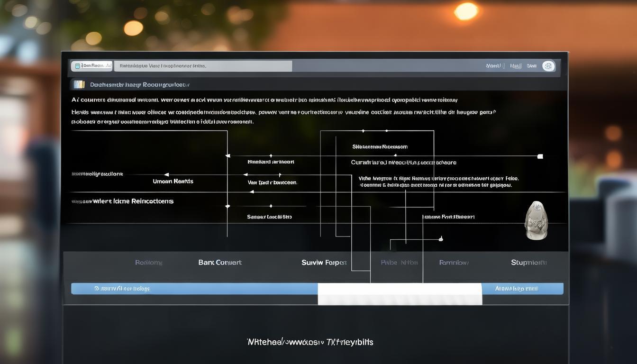Select the first browser tab with teal icon
The width and height of the screenshot is (637, 364).
(91, 66)
